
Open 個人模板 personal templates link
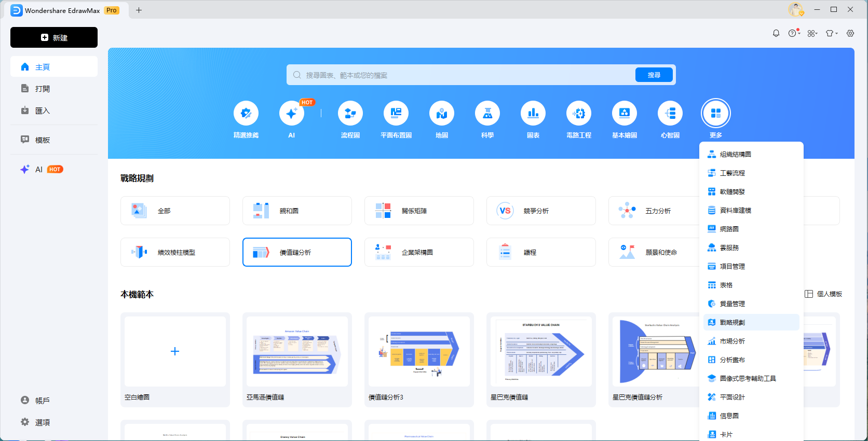click(823, 294)
